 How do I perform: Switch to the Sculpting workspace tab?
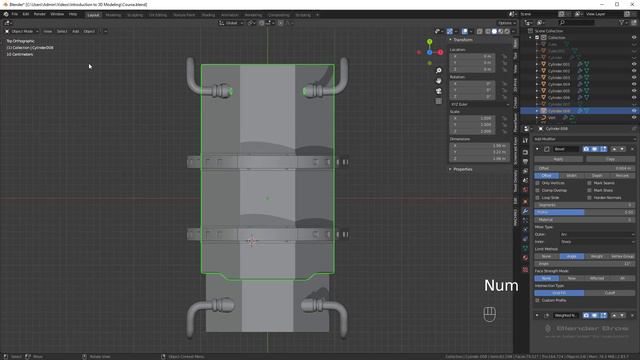135,15
